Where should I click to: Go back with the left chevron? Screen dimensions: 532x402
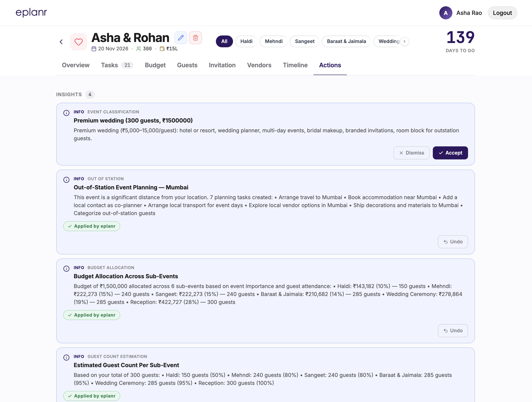tap(61, 42)
